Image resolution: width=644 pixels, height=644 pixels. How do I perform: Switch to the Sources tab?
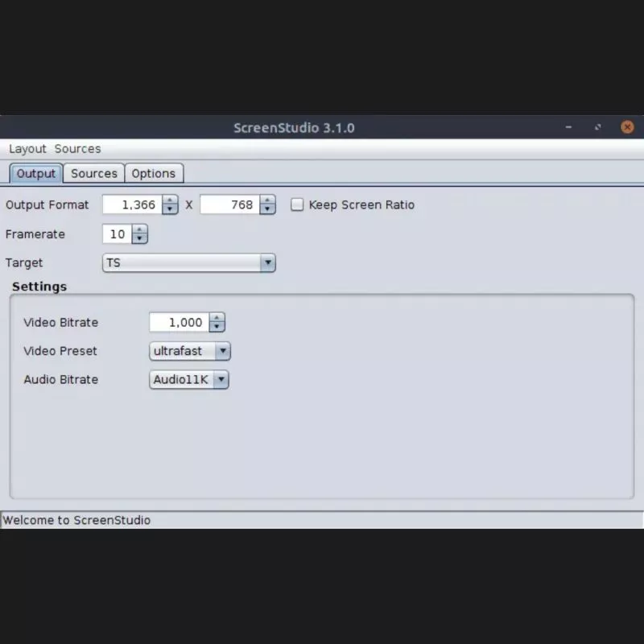click(93, 173)
